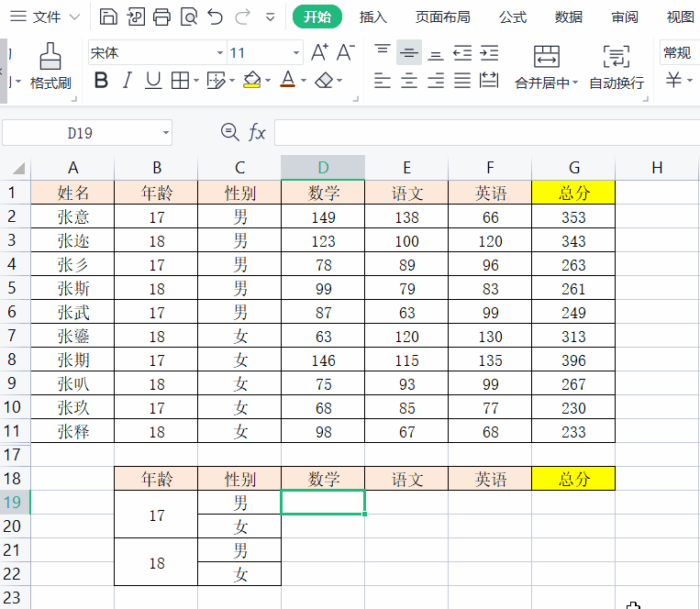Click the Save icon in quick access toolbar
The image size is (700, 609).
(108, 17)
